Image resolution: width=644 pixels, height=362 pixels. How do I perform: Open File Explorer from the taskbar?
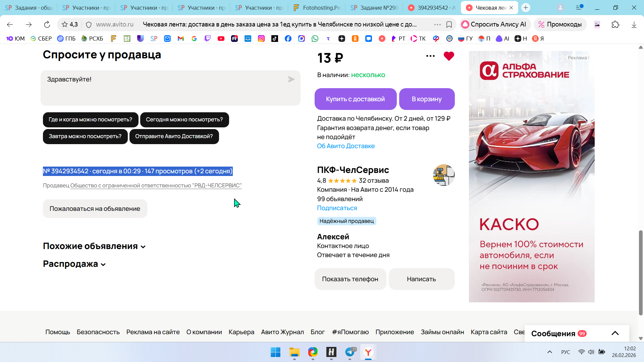(294, 352)
